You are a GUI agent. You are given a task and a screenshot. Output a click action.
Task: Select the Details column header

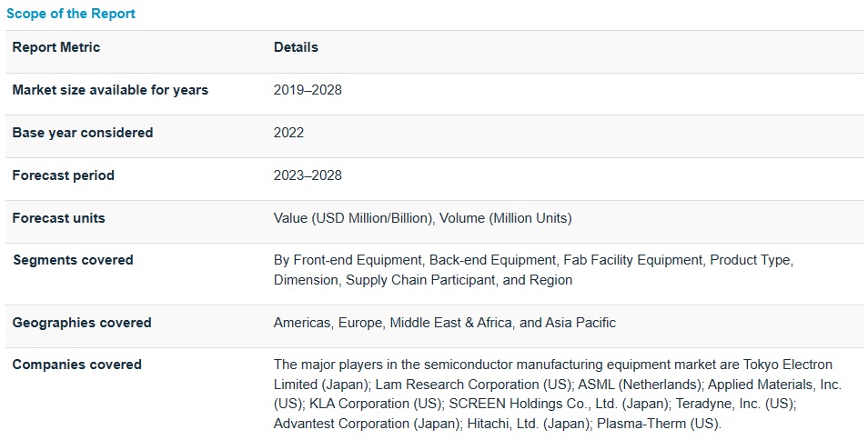[296, 47]
